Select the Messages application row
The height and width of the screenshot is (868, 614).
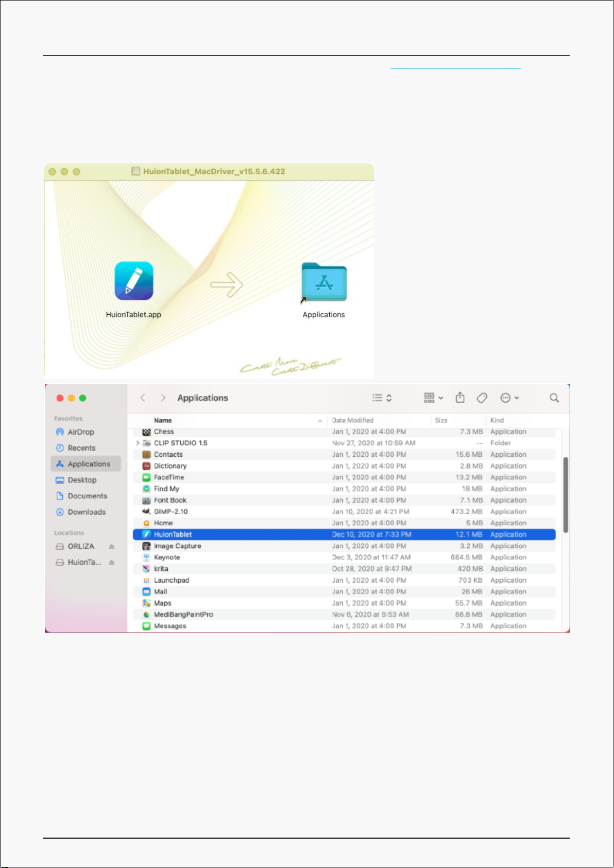[x=344, y=626]
